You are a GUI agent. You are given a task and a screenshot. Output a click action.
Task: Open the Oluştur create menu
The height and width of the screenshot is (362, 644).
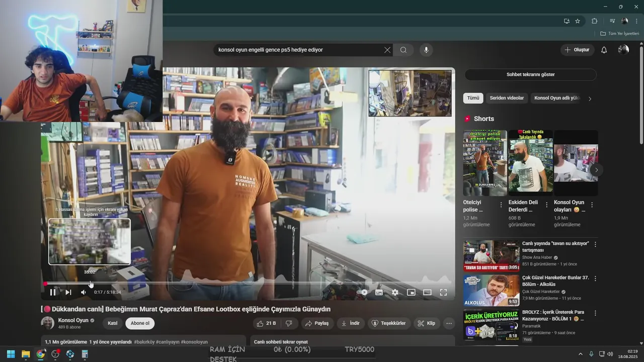(577, 50)
